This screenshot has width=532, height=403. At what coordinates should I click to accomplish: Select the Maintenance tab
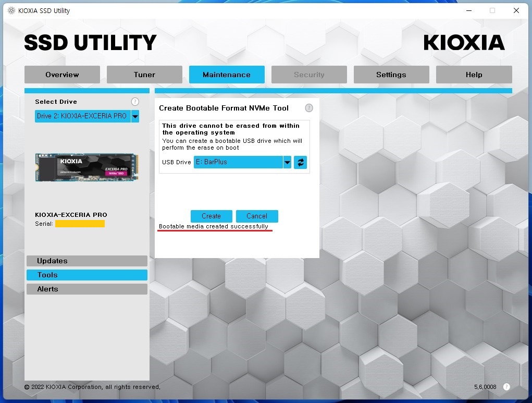coord(227,75)
